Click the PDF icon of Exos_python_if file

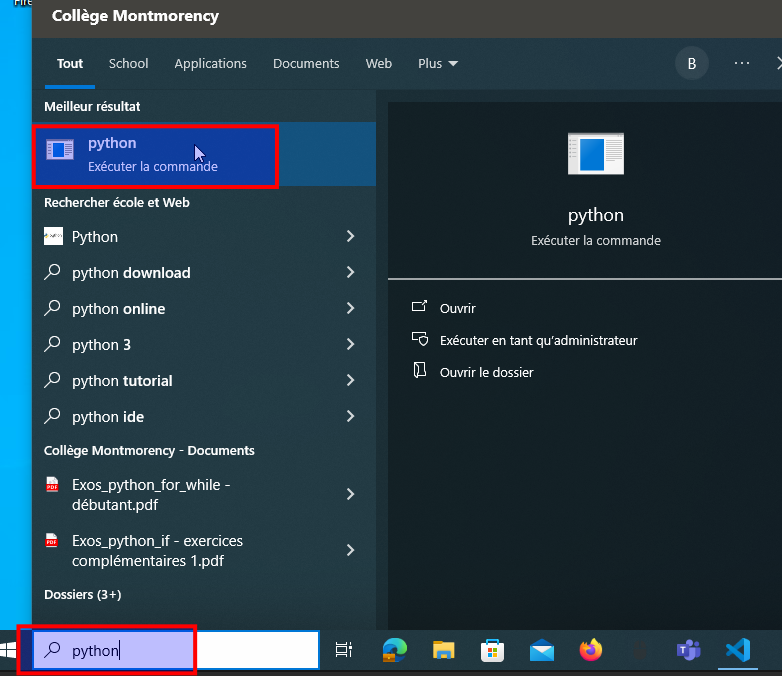(x=52, y=540)
